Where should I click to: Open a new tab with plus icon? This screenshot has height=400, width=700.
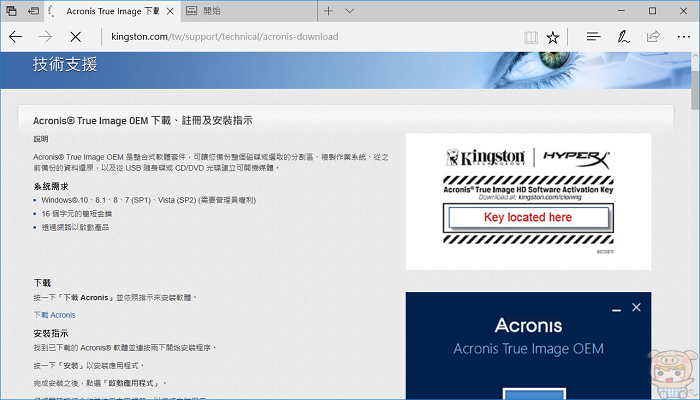[x=328, y=11]
